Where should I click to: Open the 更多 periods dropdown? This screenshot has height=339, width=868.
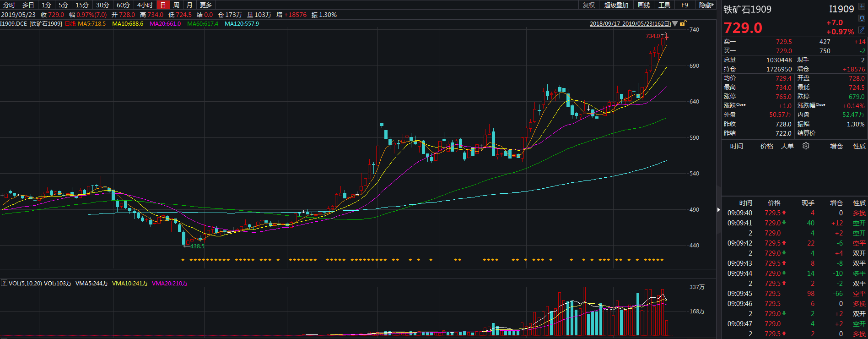point(206,5)
